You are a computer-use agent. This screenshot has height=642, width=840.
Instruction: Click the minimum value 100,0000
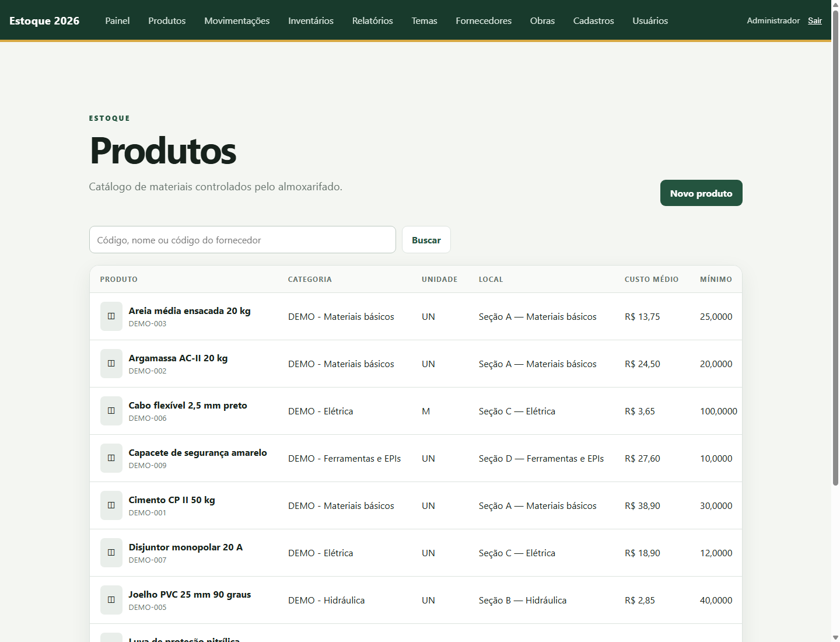[x=719, y=411]
